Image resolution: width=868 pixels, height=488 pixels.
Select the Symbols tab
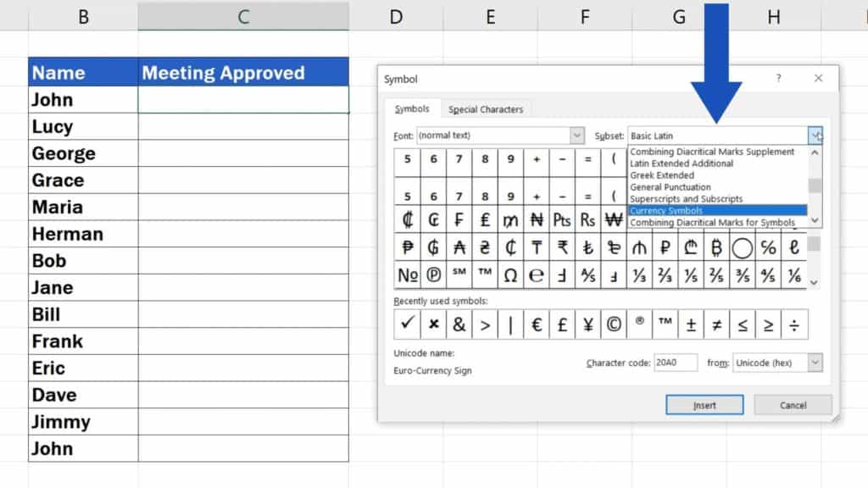(412, 108)
